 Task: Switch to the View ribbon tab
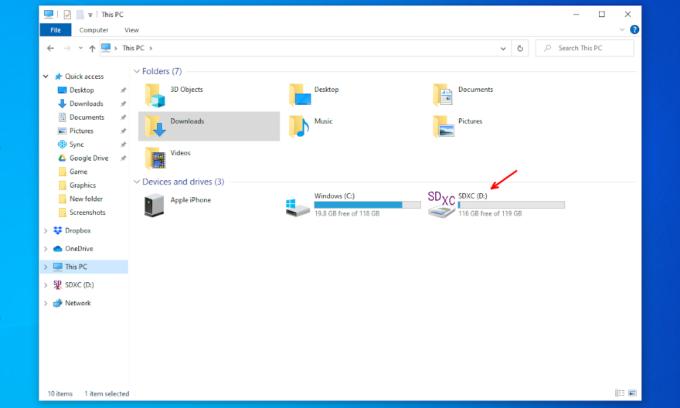[x=132, y=30]
